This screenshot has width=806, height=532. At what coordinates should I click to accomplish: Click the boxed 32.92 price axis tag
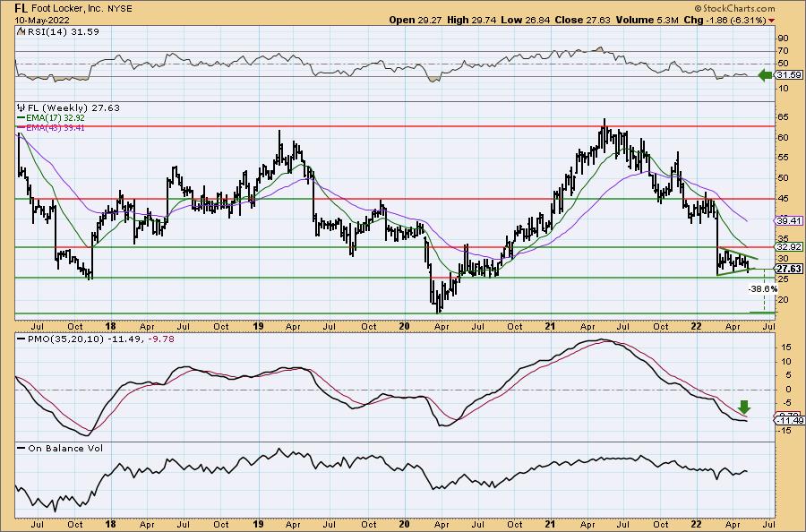point(788,246)
